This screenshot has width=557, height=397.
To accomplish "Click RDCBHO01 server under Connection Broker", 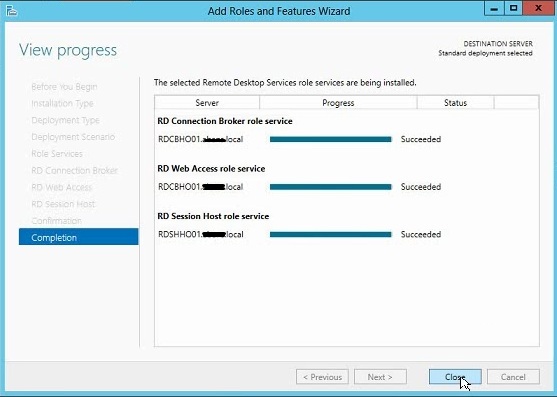I will pos(201,139).
